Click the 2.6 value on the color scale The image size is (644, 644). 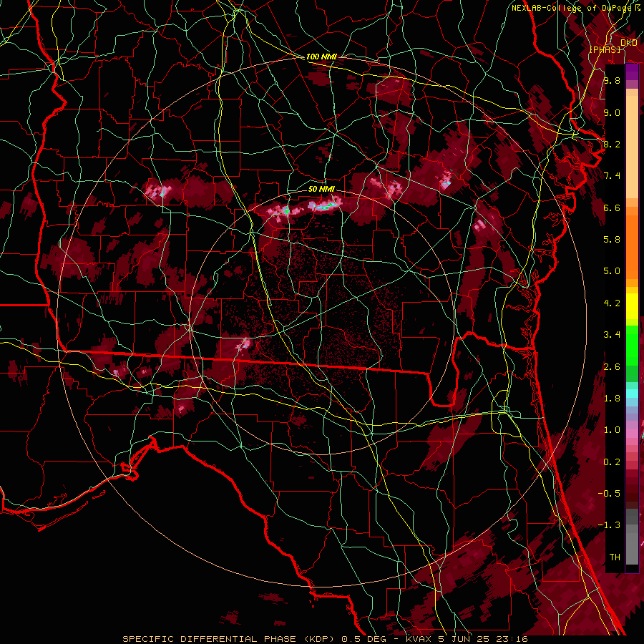pos(612,367)
